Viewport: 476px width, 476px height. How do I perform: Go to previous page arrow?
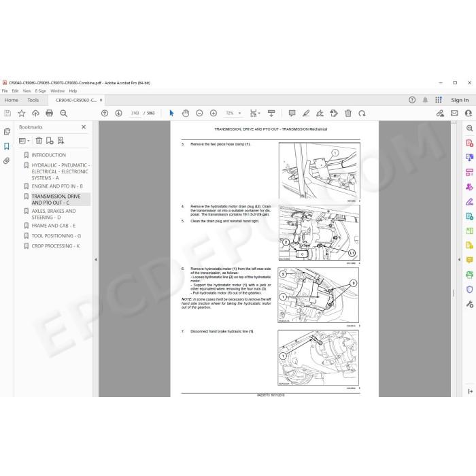[105, 114]
